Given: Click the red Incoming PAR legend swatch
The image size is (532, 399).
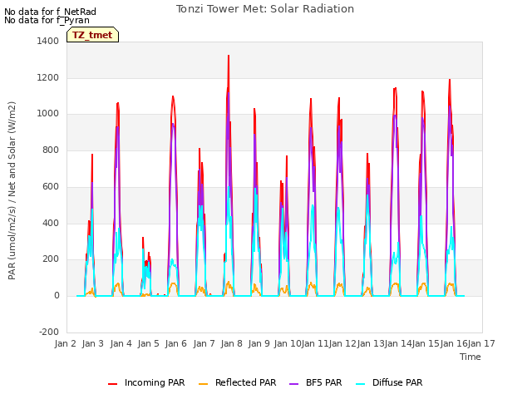Looking at the screenshot, I should point(113,384).
